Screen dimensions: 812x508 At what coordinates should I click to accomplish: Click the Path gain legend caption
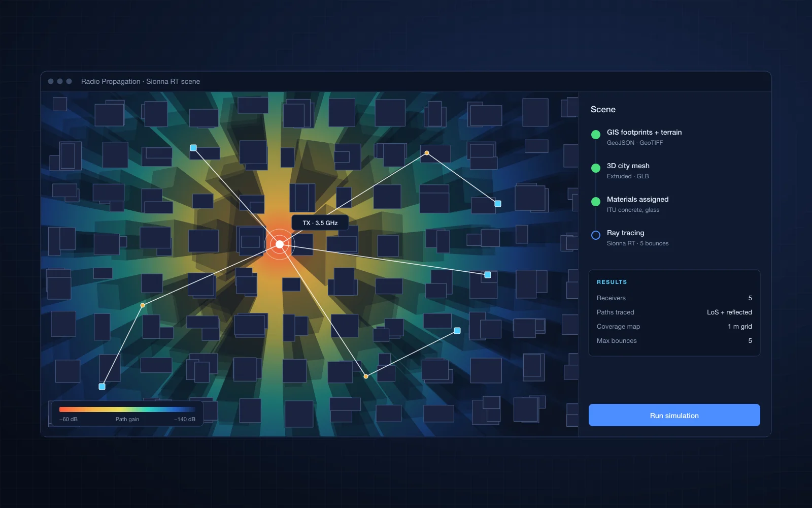point(127,419)
